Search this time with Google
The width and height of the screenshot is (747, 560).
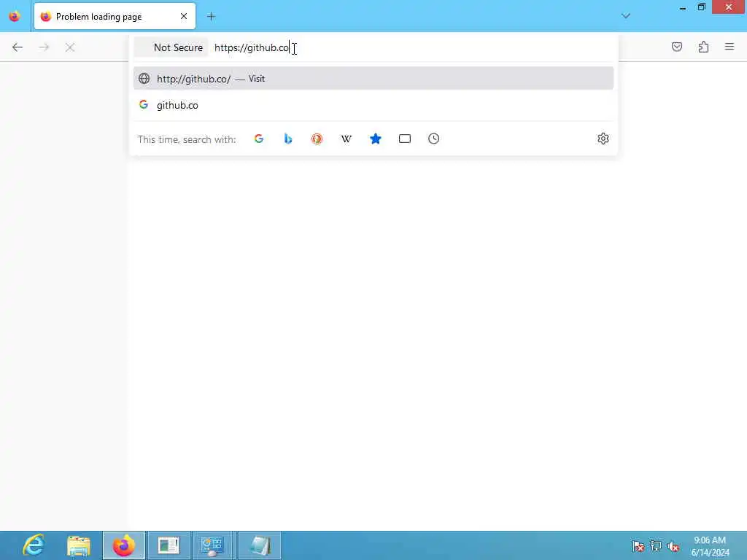[x=259, y=139]
